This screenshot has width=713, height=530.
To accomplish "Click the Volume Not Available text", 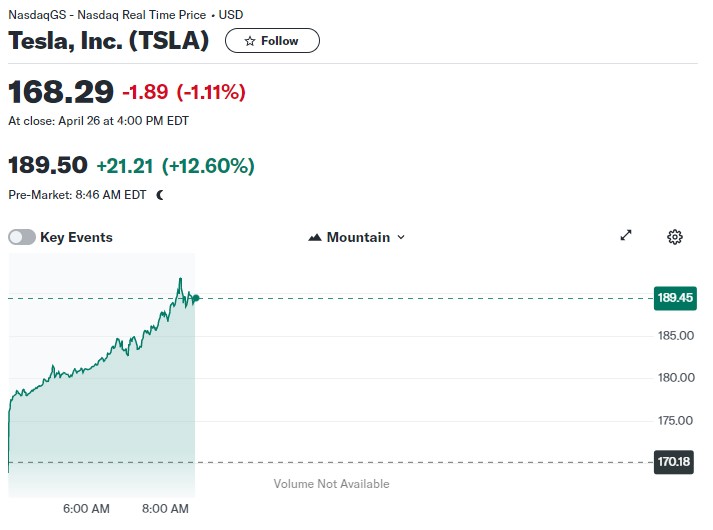I will (x=331, y=484).
